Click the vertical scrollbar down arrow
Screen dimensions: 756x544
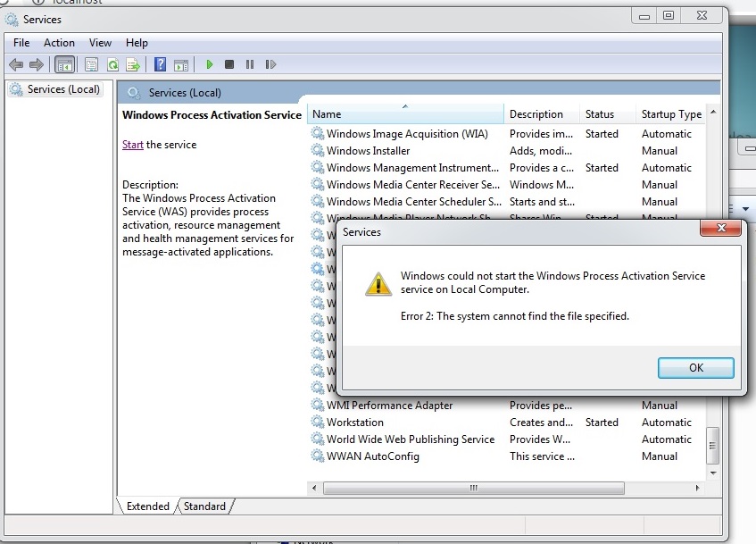click(x=713, y=473)
